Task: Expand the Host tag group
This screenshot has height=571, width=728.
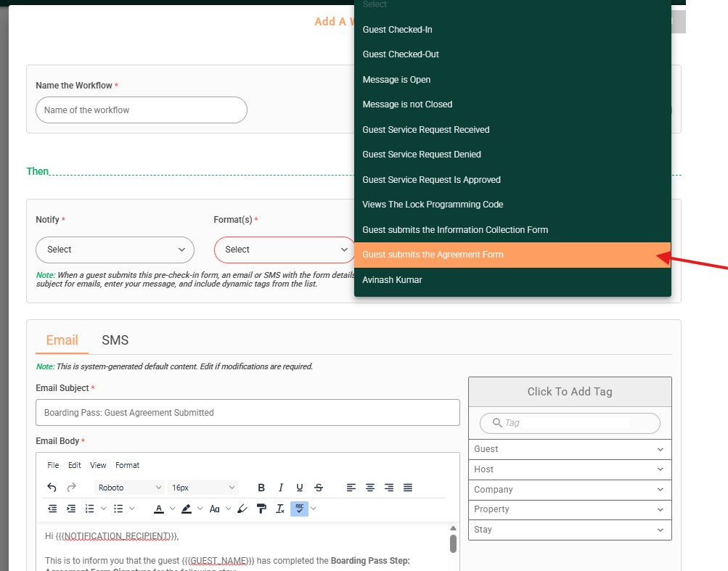Action: pyautogui.click(x=570, y=469)
